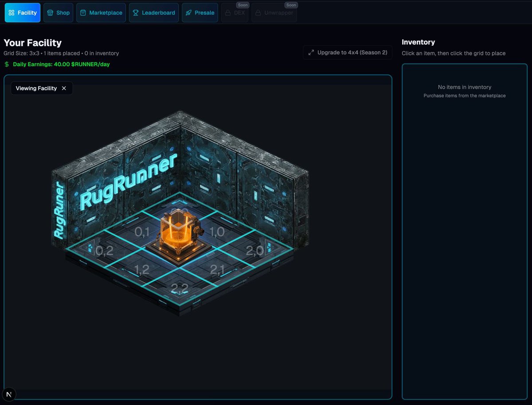Click the expand arrows icon on the Upgrade button
The image size is (532, 405).
coord(311,52)
